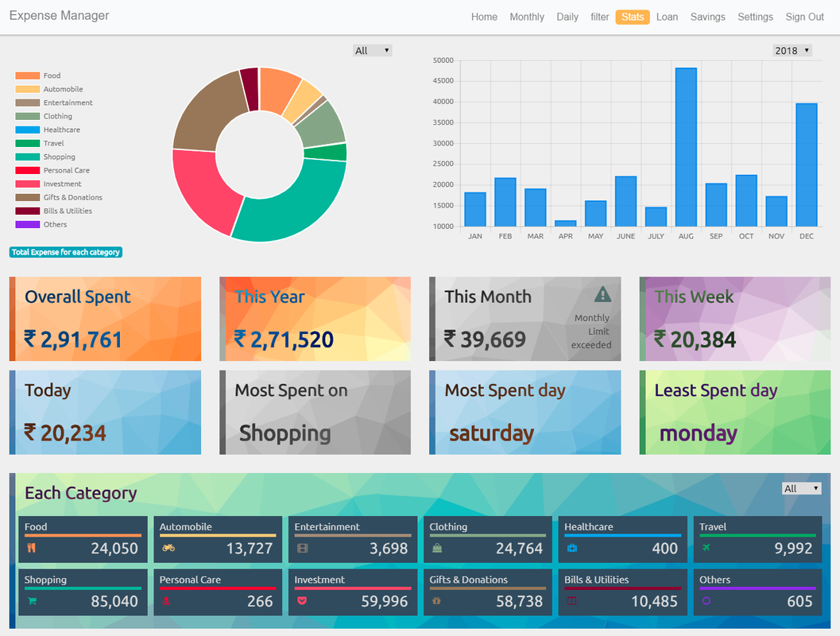Viewport: 840px width, 636px height.
Task: Toggle Bills & Utilities legend entry
Action: pyautogui.click(x=53, y=211)
